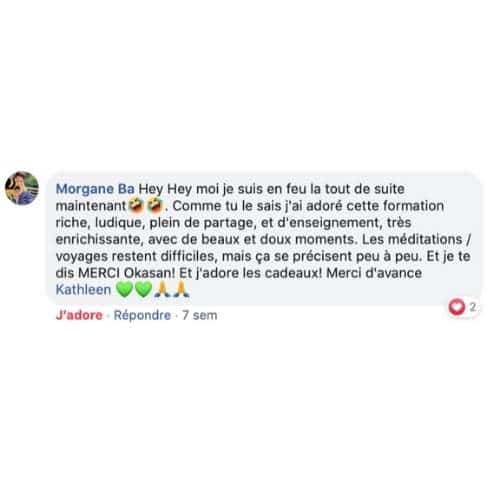Click the second praying hands emoji

pos(181,289)
